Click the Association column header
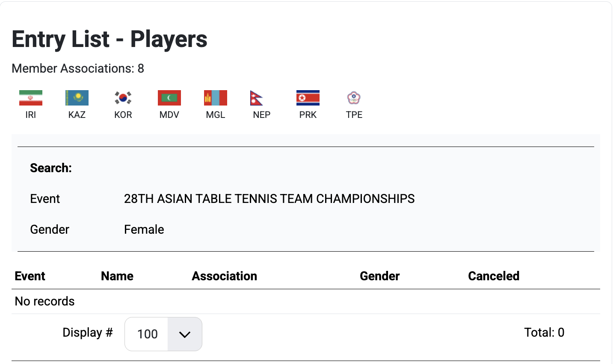 pos(225,276)
